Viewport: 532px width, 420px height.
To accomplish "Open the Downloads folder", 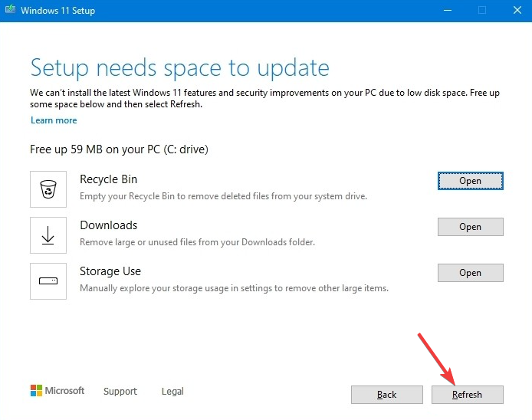I will tap(470, 227).
